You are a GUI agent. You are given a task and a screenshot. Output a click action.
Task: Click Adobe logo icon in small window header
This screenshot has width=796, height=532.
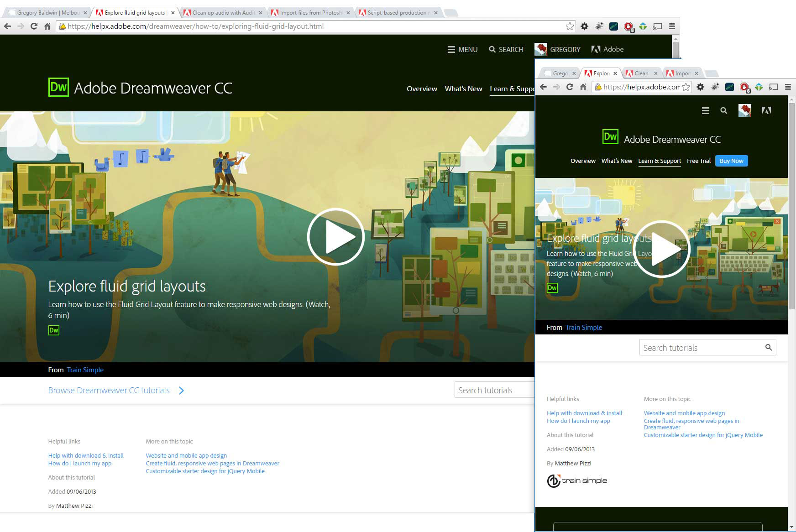tap(766, 110)
